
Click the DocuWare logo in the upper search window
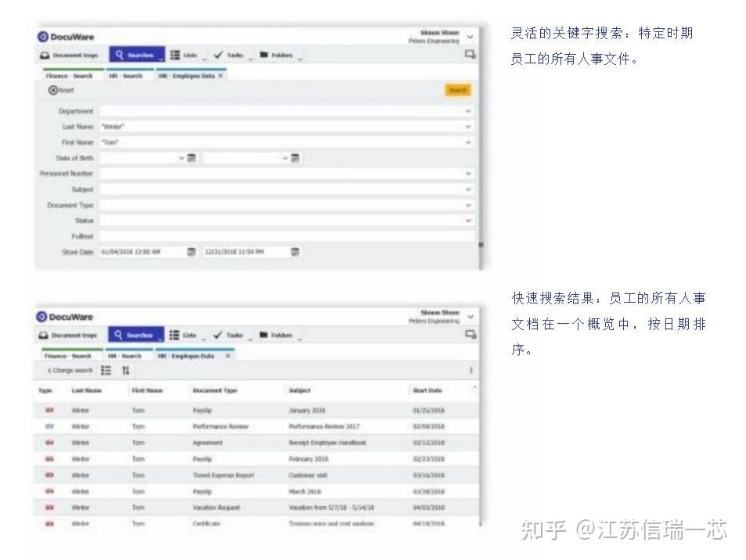(x=66, y=37)
